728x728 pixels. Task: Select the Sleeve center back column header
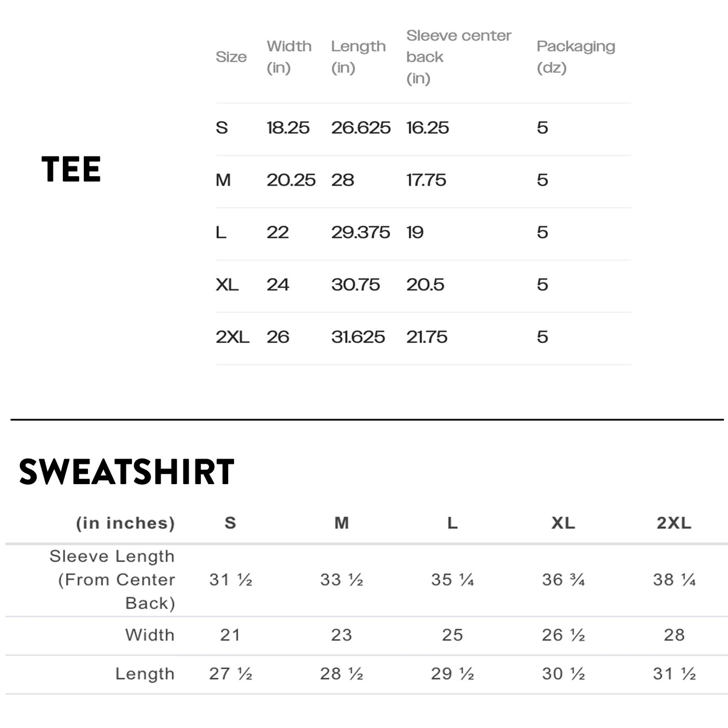click(x=458, y=57)
